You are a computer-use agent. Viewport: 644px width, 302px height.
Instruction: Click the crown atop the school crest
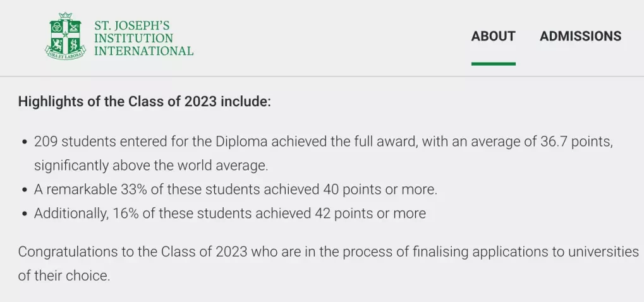pyautogui.click(x=65, y=16)
